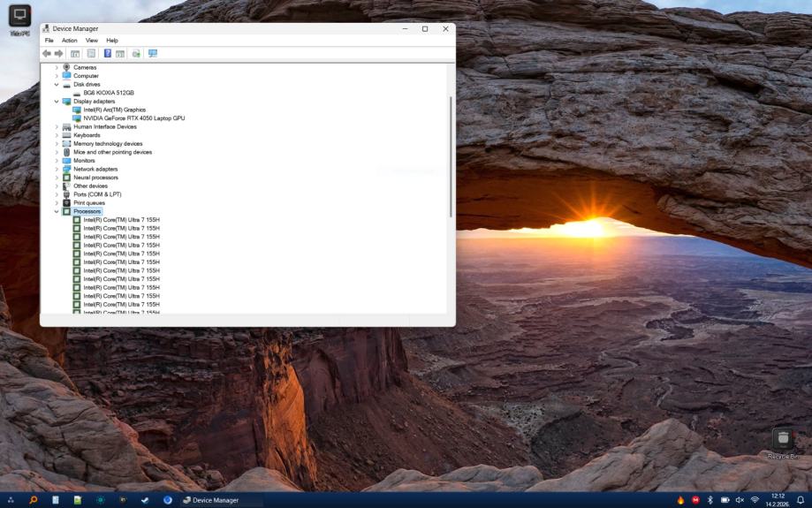The height and width of the screenshot is (508, 812).
Task: Click the toolbar icon with the green arrow
Action: tap(136, 53)
